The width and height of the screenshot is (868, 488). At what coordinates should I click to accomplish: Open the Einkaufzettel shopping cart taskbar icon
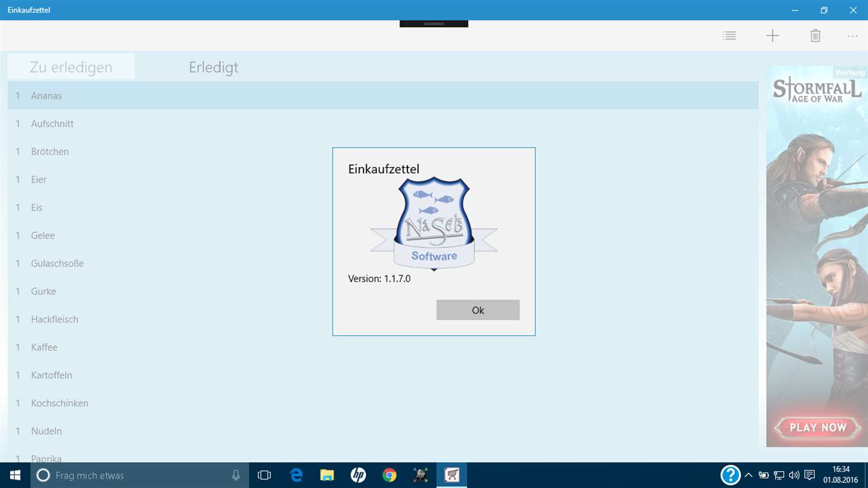coord(451,475)
